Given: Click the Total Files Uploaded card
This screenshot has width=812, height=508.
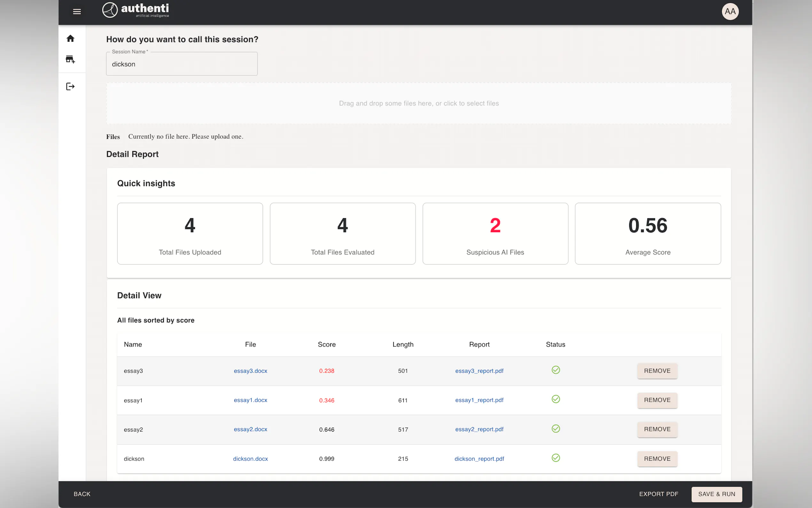Looking at the screenshot, I should tap(190, 234).
